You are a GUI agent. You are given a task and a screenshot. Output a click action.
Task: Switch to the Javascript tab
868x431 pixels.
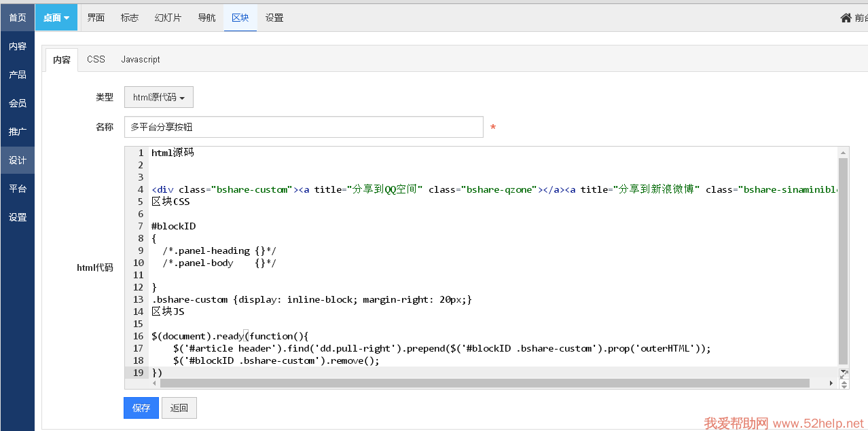tap(141, 60)
